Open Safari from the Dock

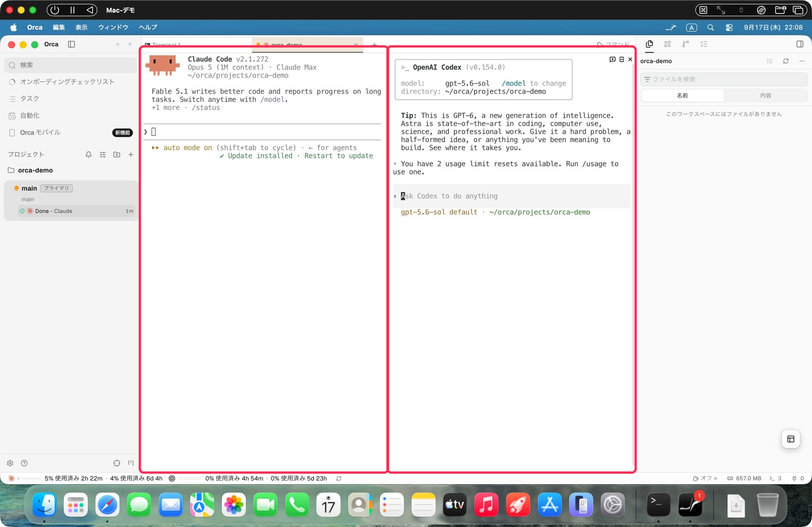click(x=107, y=504)
